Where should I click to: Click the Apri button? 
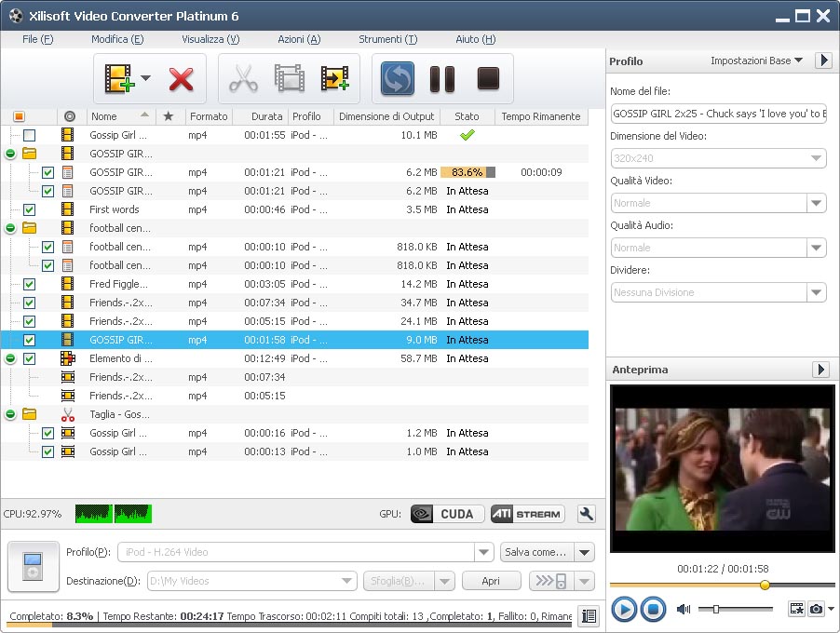(491, 581)
